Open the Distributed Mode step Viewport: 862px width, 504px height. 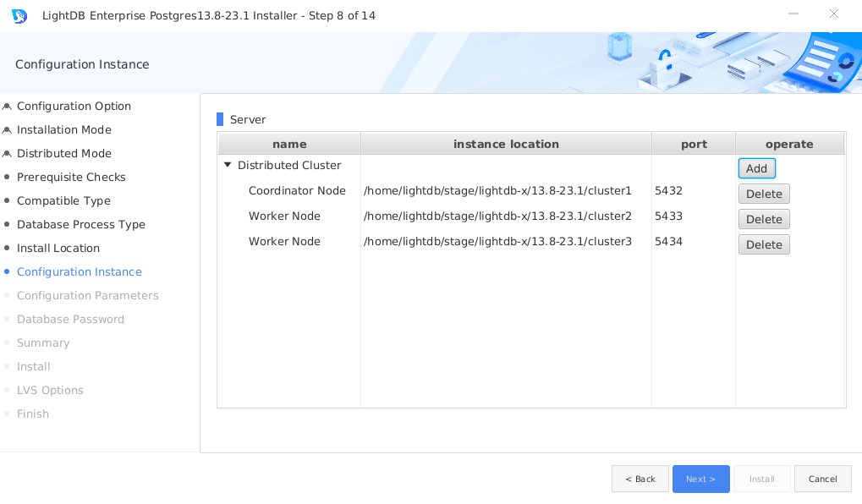[x=63, y=153]
